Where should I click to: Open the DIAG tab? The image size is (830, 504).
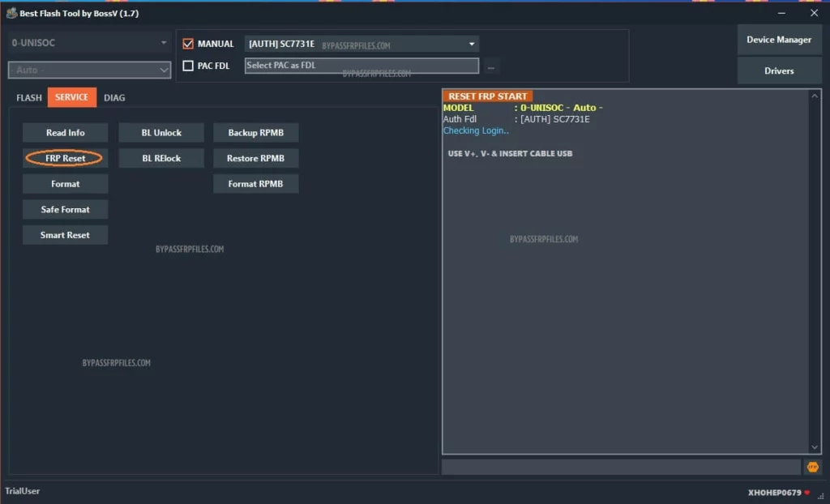114,97
